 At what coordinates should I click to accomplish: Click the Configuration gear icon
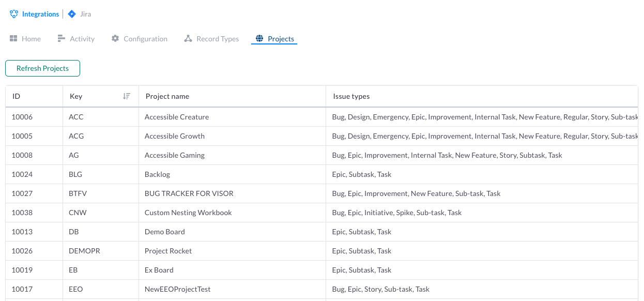coord(115,39)
